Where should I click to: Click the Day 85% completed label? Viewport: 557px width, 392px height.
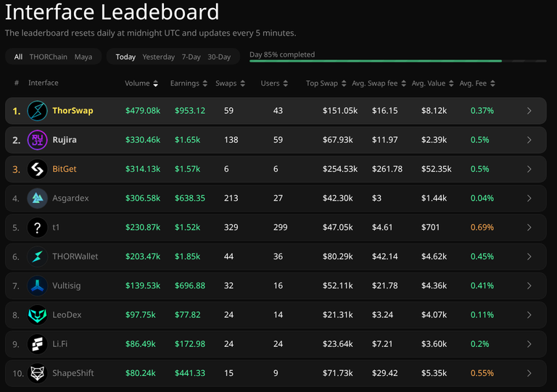click(x=282, y=54)
